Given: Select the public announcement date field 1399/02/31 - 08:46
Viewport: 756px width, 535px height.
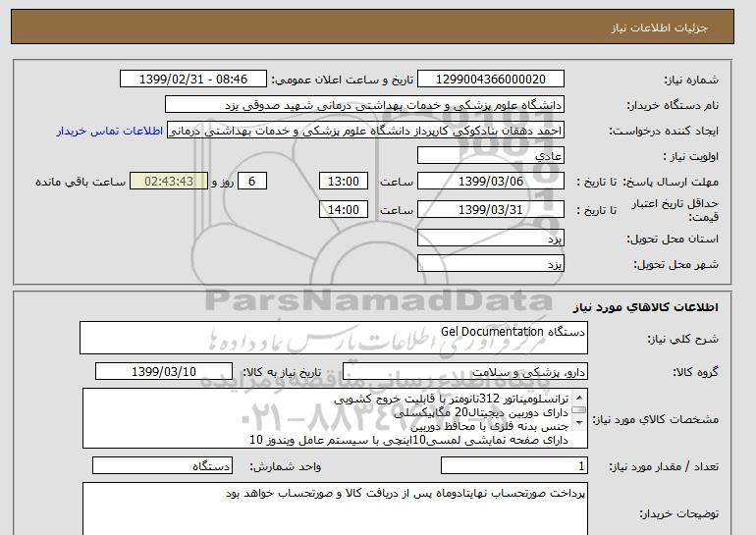Looking at the screenshot, I should (192, 80).
